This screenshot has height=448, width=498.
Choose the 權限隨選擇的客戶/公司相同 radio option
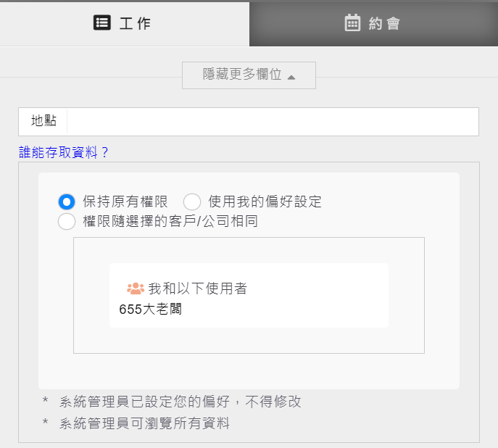(67, 222)
